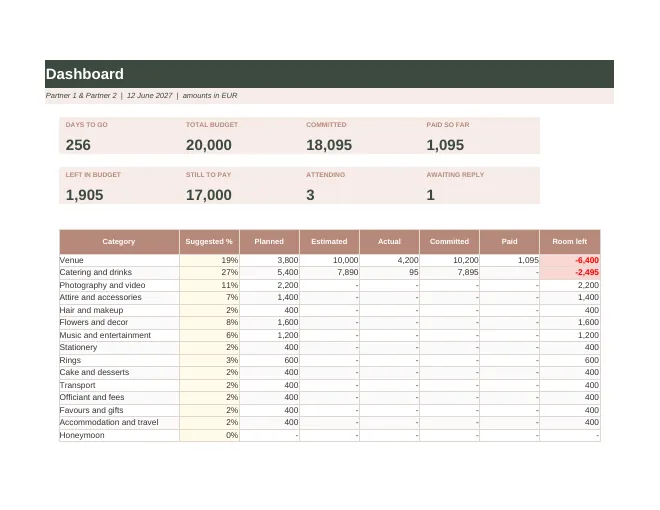Select Catering actual amount 95

click(389, 273)
